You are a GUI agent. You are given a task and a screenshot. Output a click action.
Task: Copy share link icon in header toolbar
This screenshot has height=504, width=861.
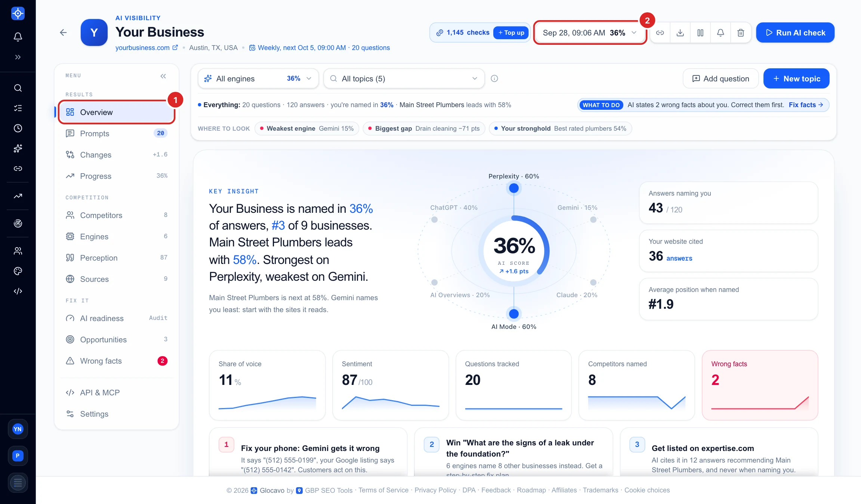660,33
